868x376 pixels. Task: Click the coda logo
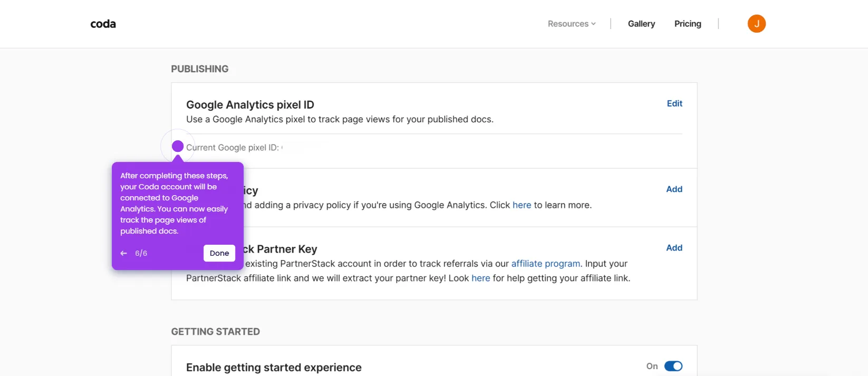click(103, 24)
